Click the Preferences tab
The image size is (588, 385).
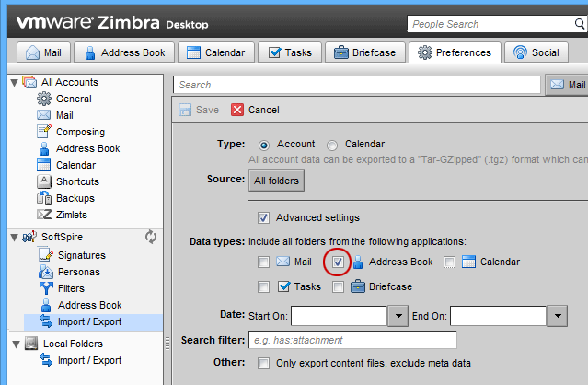pos(455,52)
